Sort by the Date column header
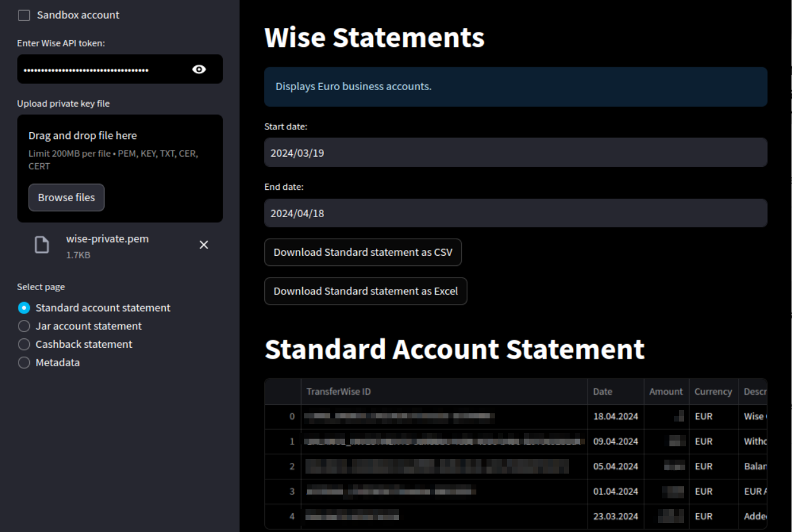792x532 pixels. [615, 392]
